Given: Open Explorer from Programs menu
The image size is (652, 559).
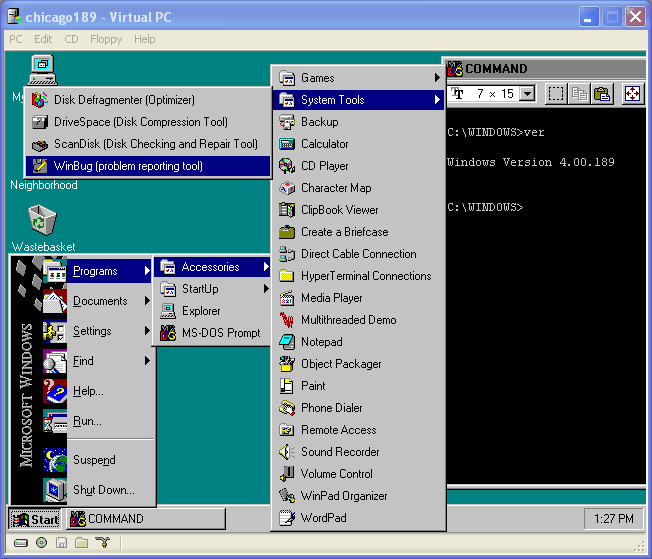Looking at the screenshot, I should tap(212, 311).
